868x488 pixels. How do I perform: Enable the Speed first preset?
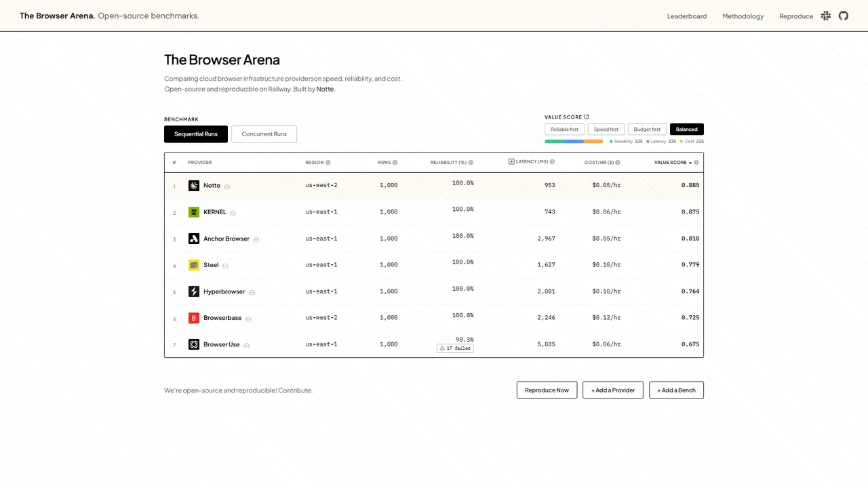click(606, 129)
